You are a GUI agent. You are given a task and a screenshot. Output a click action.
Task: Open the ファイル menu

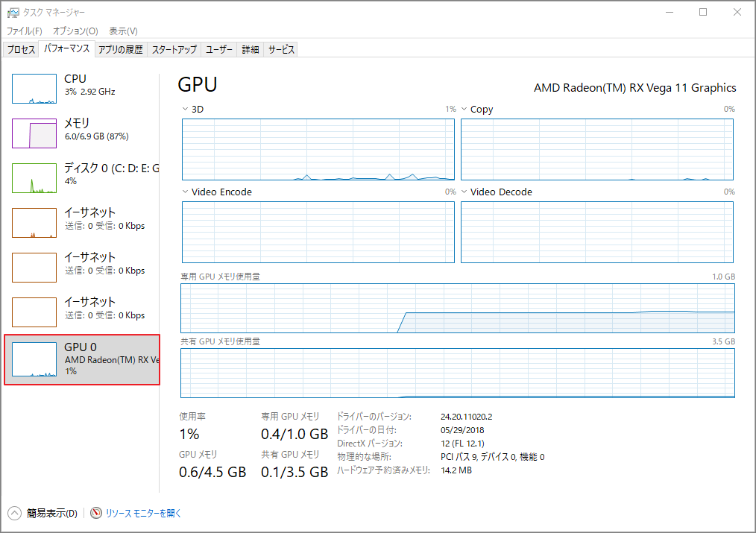(23, 31)
